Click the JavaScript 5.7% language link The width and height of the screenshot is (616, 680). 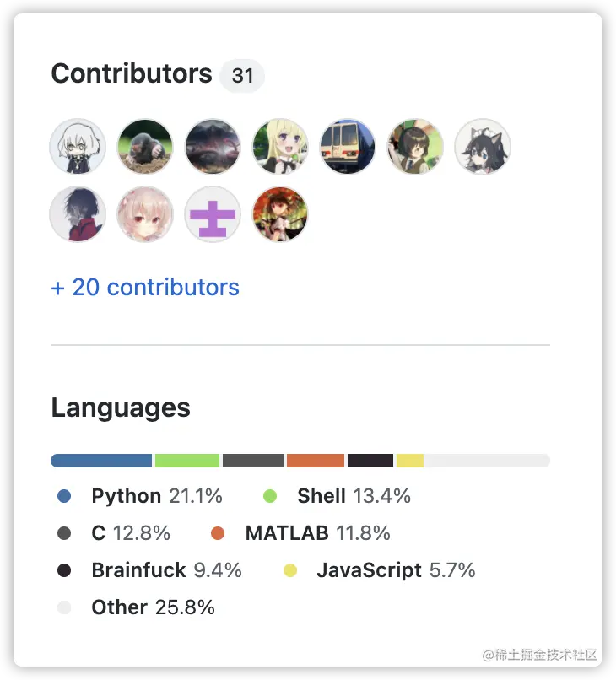tap(395, 570)
